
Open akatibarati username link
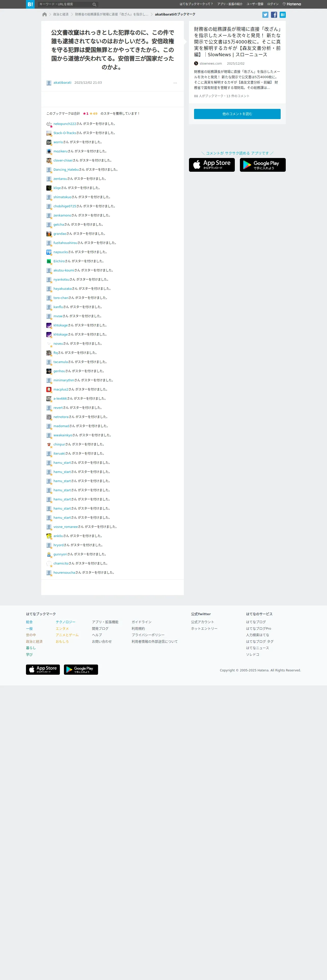pyautogui.click(x=62, y=83)
